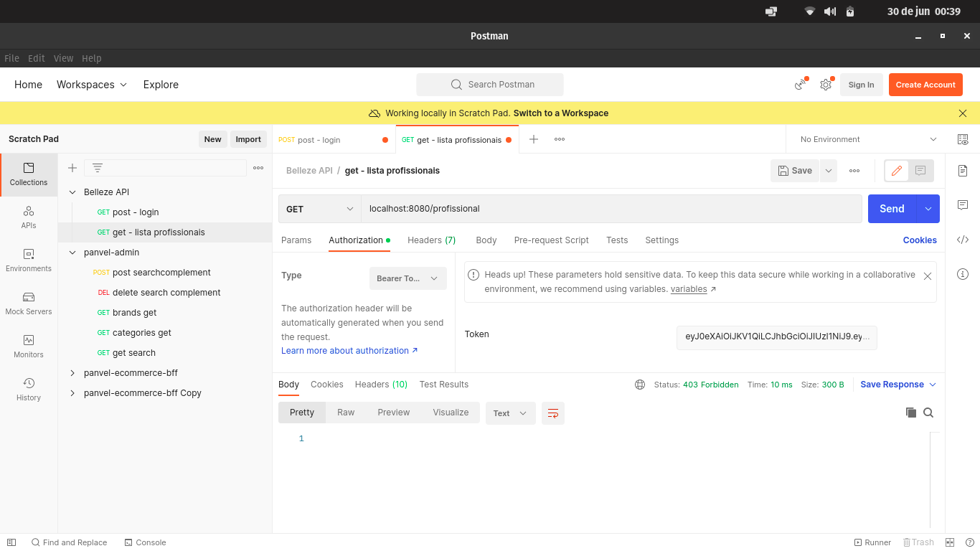Viewport: 980px width, 551px height.
Task: Open the View menu
Action: pyautogui.click(x=63, y=59)
